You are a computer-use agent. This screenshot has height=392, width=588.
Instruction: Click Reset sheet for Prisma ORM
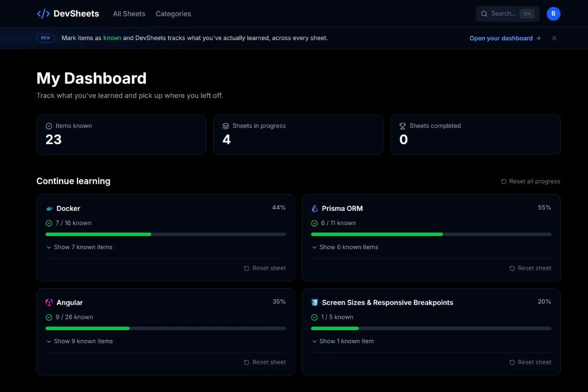click(x=530, y=268)
